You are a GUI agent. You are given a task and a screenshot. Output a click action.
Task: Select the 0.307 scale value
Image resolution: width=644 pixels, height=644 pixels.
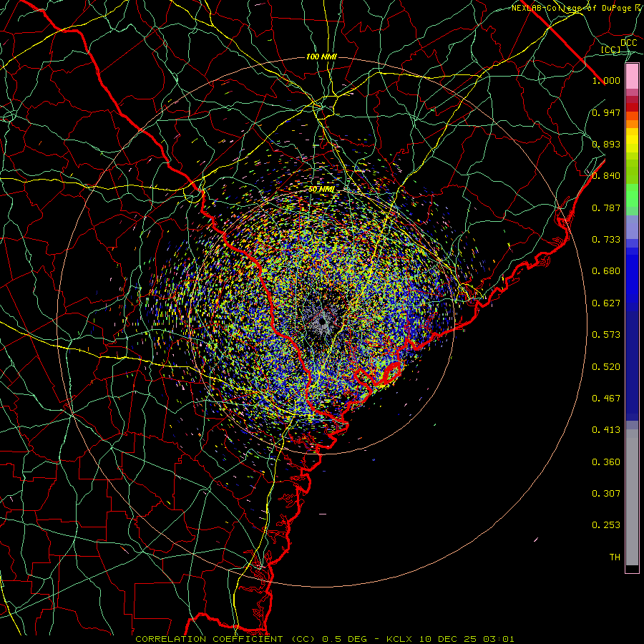pos(606,494)
